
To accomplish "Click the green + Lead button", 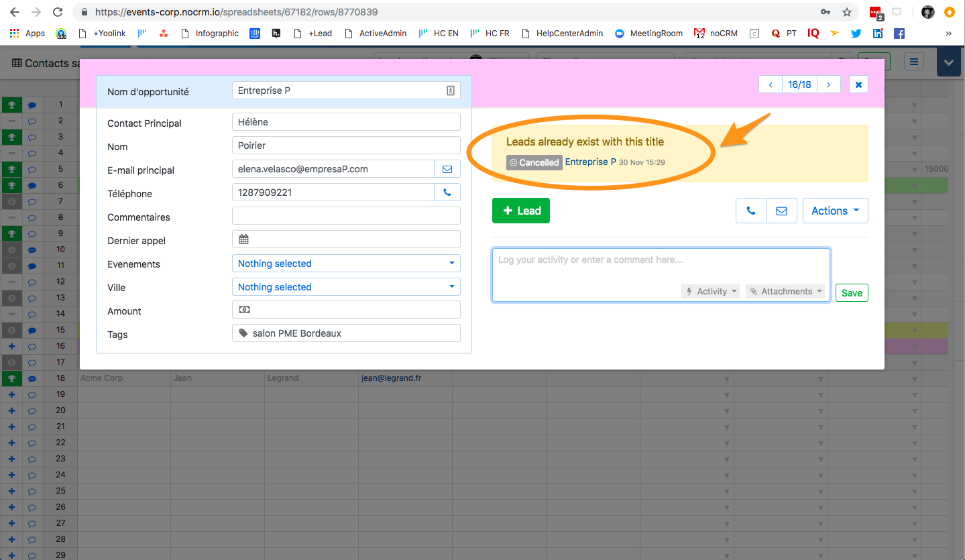I will [x=521, y=211].
